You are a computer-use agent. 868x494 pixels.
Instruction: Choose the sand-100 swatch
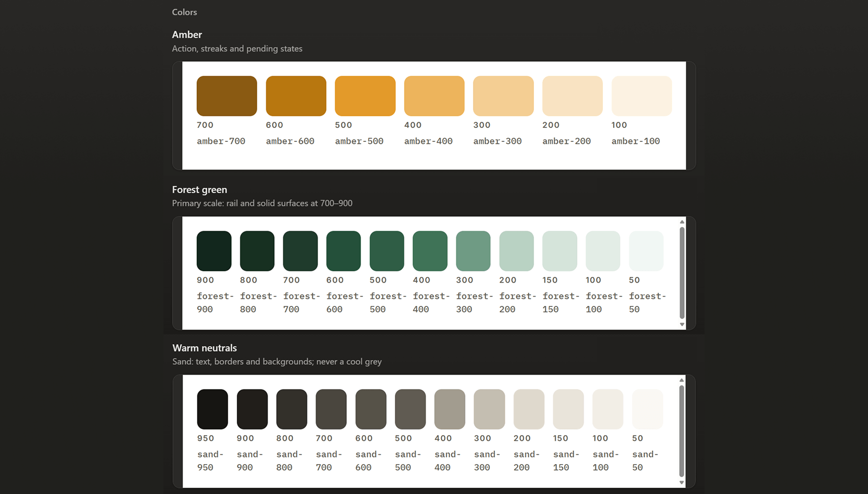[x=608, y=409]
